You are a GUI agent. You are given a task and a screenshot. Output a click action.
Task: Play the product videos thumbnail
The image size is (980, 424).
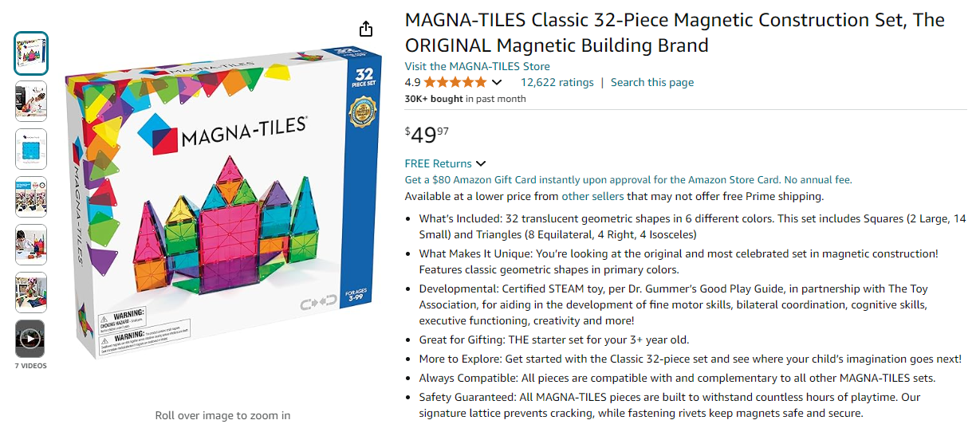pos(31,340)
